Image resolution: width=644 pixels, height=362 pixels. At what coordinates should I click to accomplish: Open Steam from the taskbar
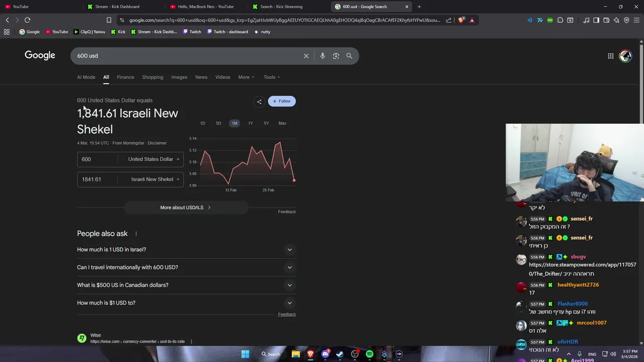pos(340,354)
